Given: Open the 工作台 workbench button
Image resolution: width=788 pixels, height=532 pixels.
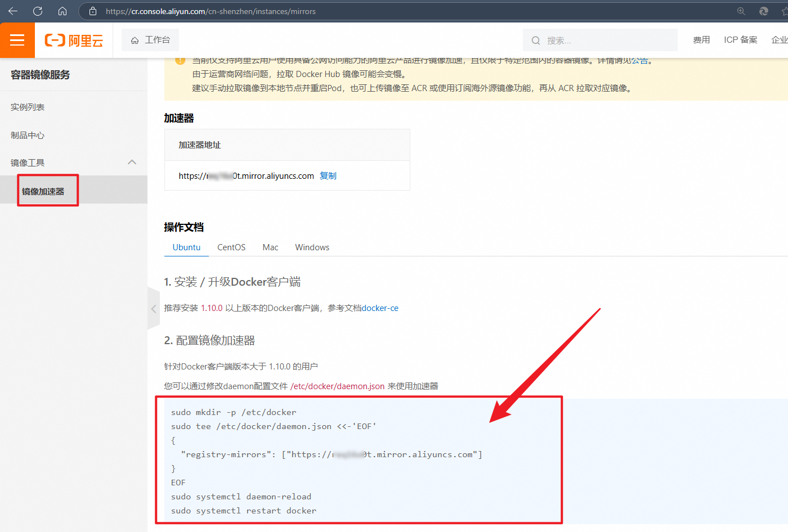Looking at the screenshot, I should coord(150,40).
